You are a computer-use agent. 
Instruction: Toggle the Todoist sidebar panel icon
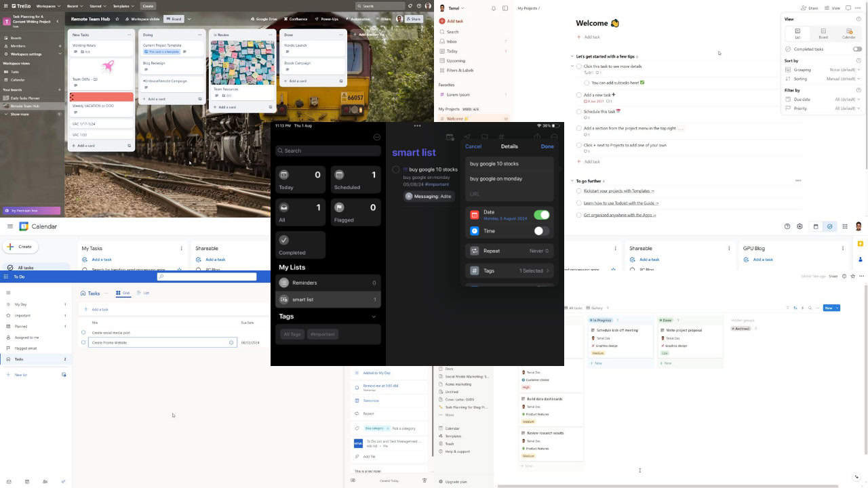tap(505, 8)
